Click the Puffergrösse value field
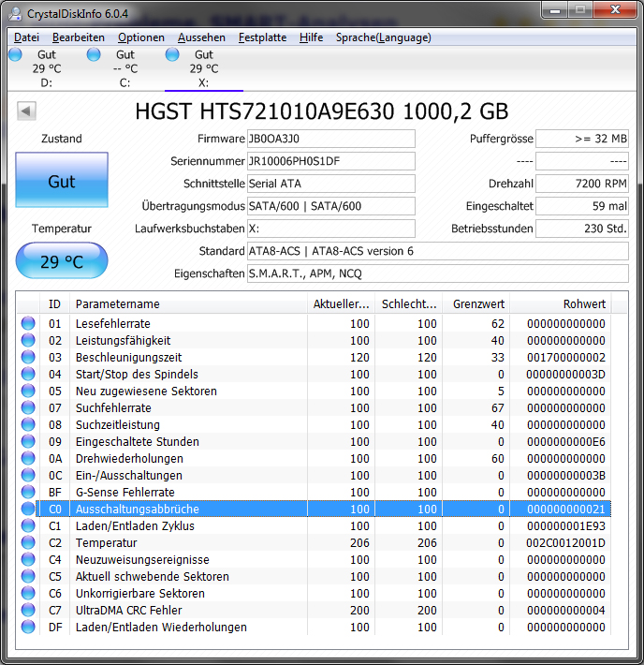The image size is (644, 665). click(582, 139)
